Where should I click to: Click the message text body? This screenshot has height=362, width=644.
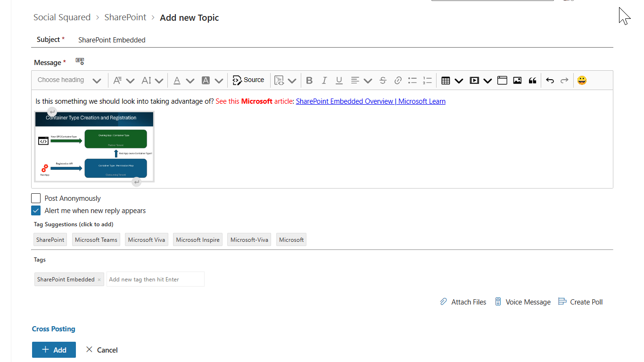pos(322,139)
